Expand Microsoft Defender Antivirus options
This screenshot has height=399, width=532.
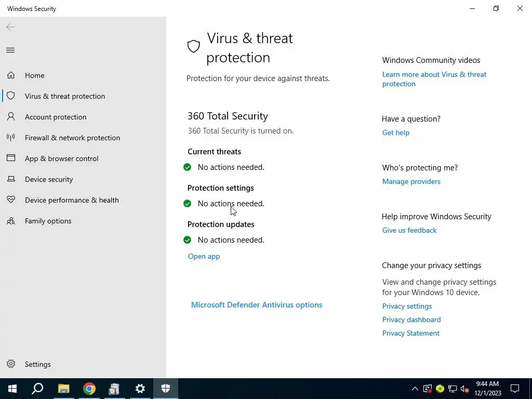(257, 304)
